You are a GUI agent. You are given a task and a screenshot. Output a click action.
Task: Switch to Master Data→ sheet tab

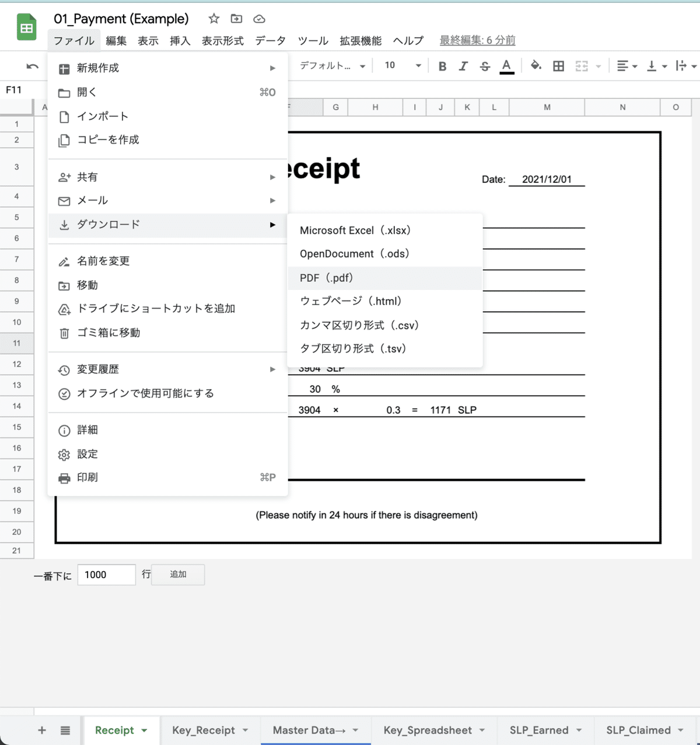click(316, 730)
